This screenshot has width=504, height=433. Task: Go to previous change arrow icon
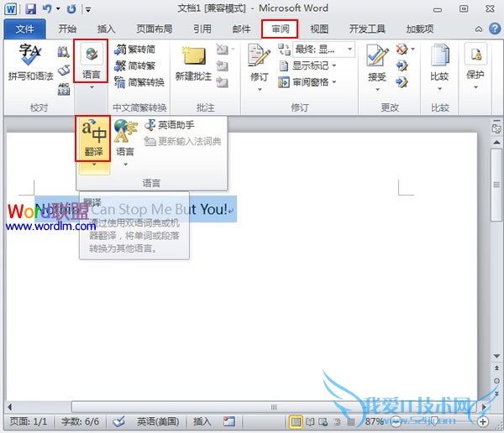(x=402, y=65)
